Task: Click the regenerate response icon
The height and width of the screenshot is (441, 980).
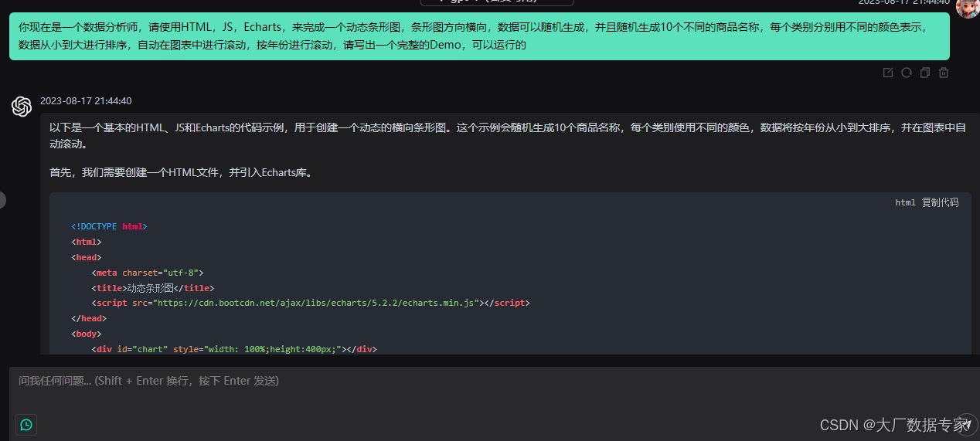Action: click(907, 73)
